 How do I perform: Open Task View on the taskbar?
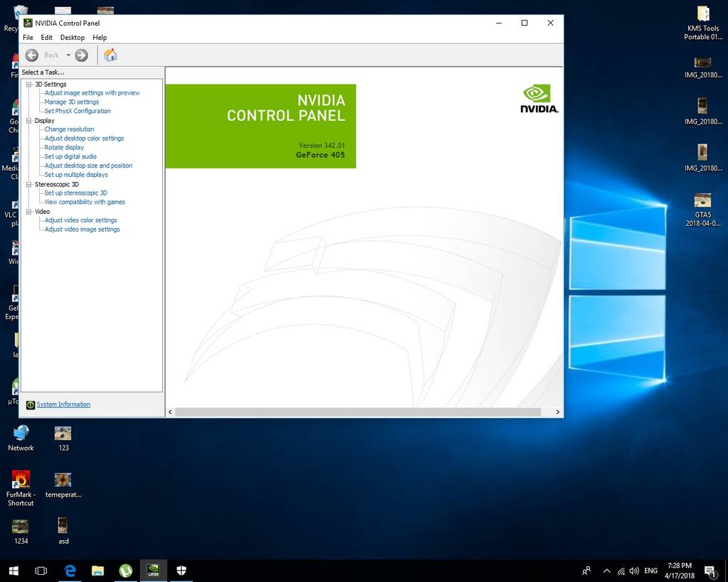[41, 571]
